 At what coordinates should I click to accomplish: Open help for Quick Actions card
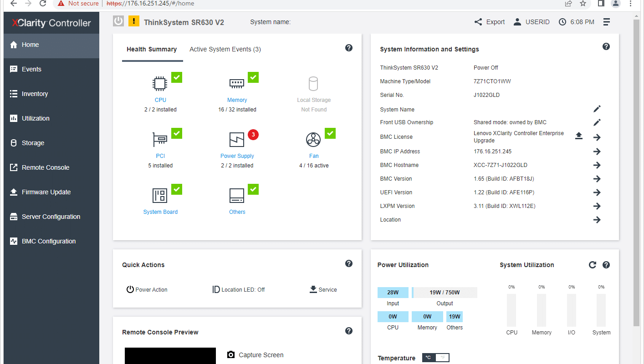click(x=349, y=263)
